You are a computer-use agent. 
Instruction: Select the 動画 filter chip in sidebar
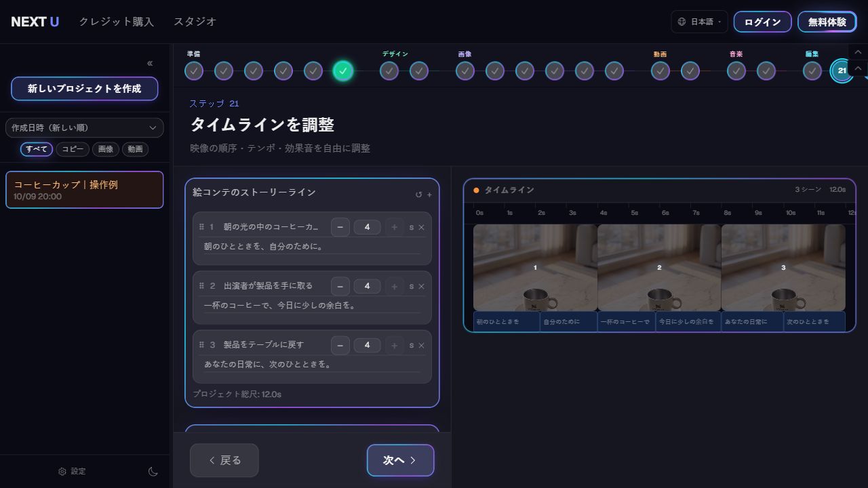(135, 149)
